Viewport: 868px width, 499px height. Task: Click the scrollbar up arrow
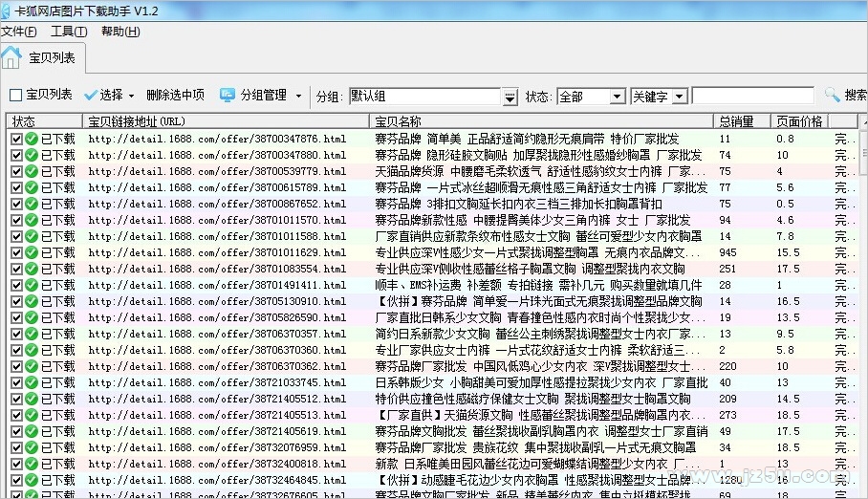tap(863, 121)
